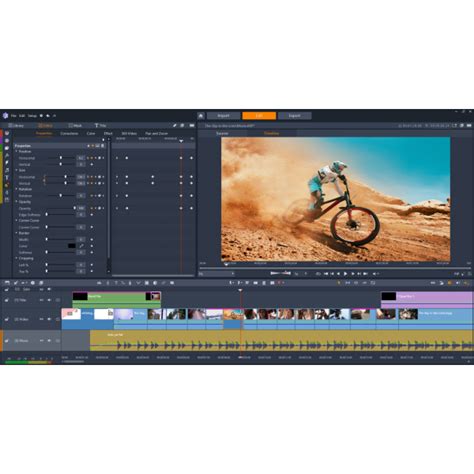
Task: Open the Setup menu
Action: [32, 116]
